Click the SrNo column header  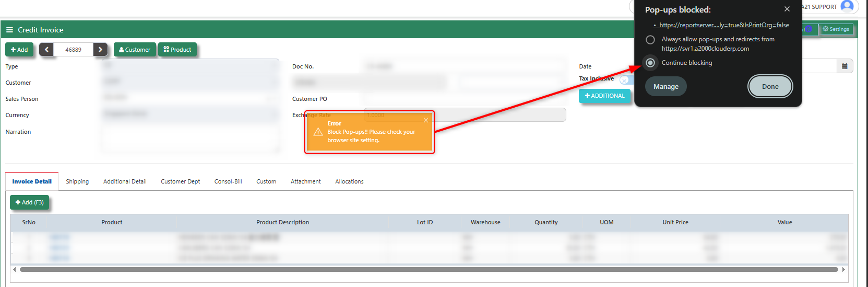29,222
